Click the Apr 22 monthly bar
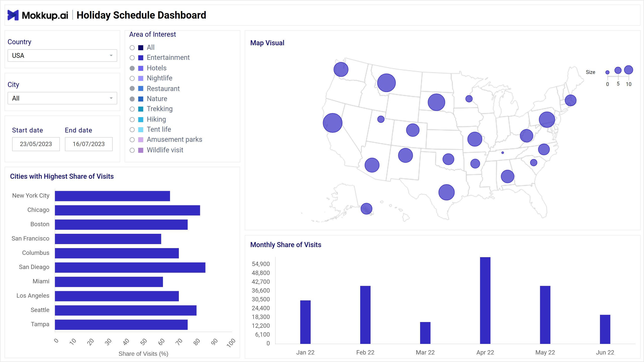The image size is (644, 362). pyautogui.click(x=485, y=300)
